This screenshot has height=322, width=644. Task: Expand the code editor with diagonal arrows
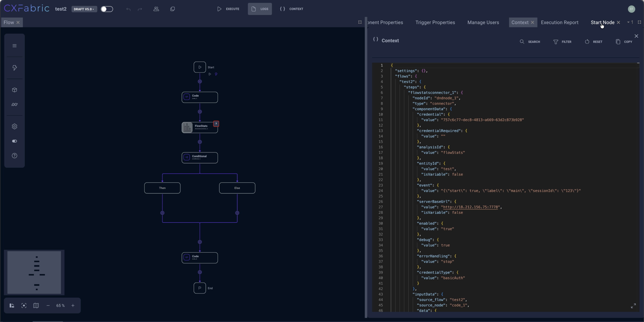pyautogui.click(x=633, y=306)
